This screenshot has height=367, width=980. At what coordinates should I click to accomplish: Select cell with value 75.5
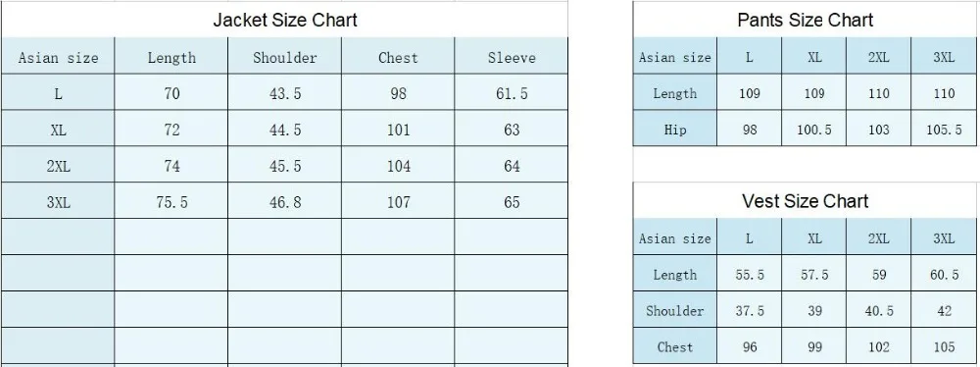tap(171, 202)
